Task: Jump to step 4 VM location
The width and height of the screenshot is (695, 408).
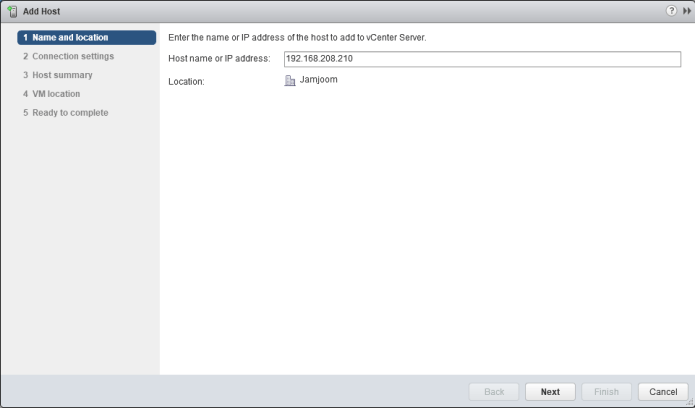Action: tap(51, 94)
